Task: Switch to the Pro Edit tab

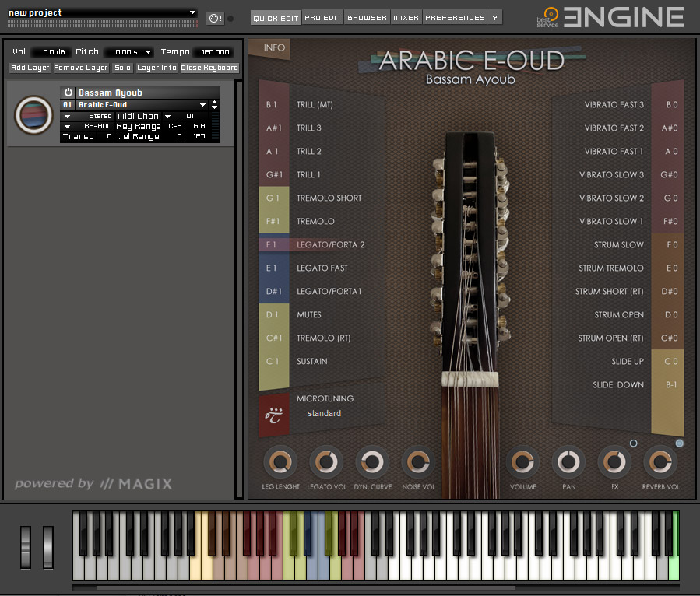Action: 322,18
